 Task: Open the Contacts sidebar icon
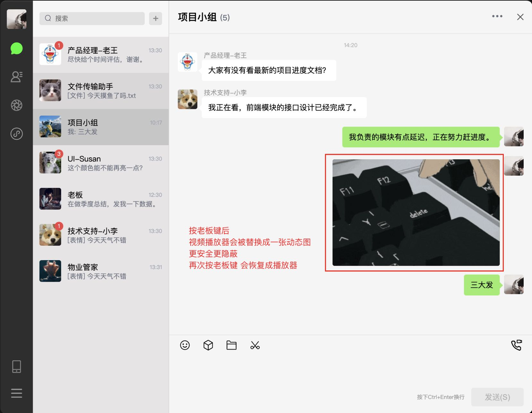[x=16, y=76]
